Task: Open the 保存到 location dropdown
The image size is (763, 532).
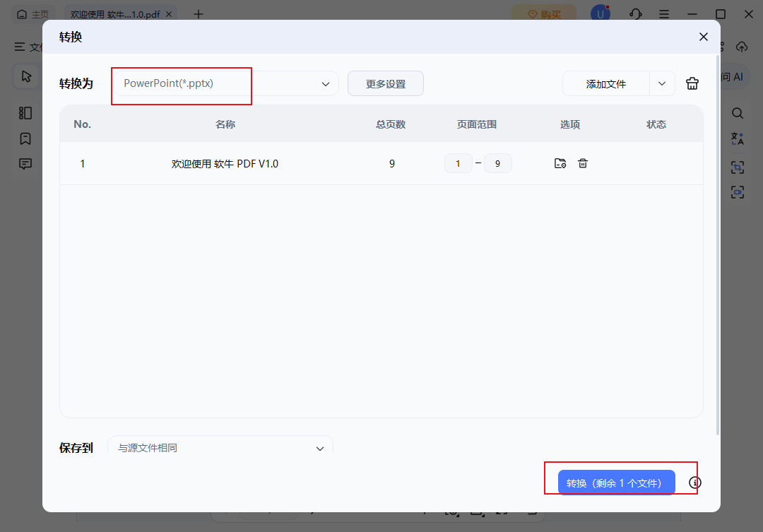Action: tap(220, 447)
